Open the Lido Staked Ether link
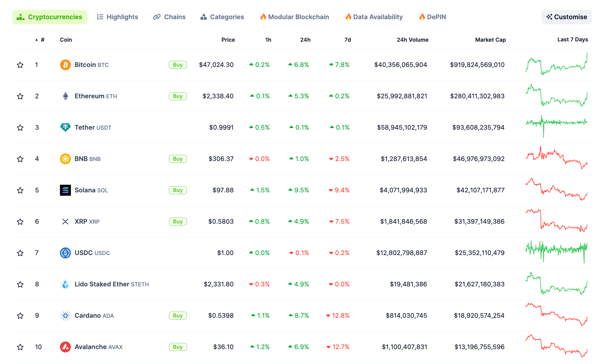 point(112,284)
